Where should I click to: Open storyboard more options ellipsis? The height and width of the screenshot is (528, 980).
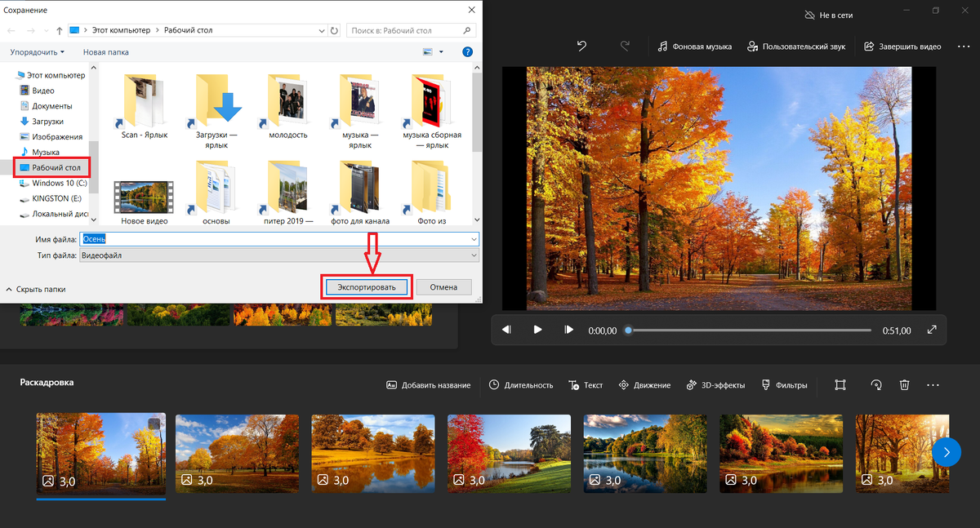click(x=933, y=384)
